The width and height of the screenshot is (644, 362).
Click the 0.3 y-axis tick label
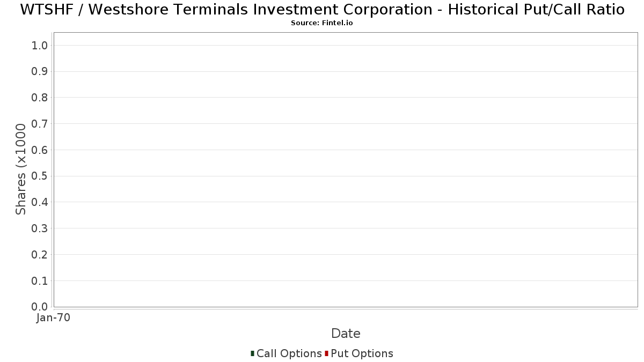point(40,228)
